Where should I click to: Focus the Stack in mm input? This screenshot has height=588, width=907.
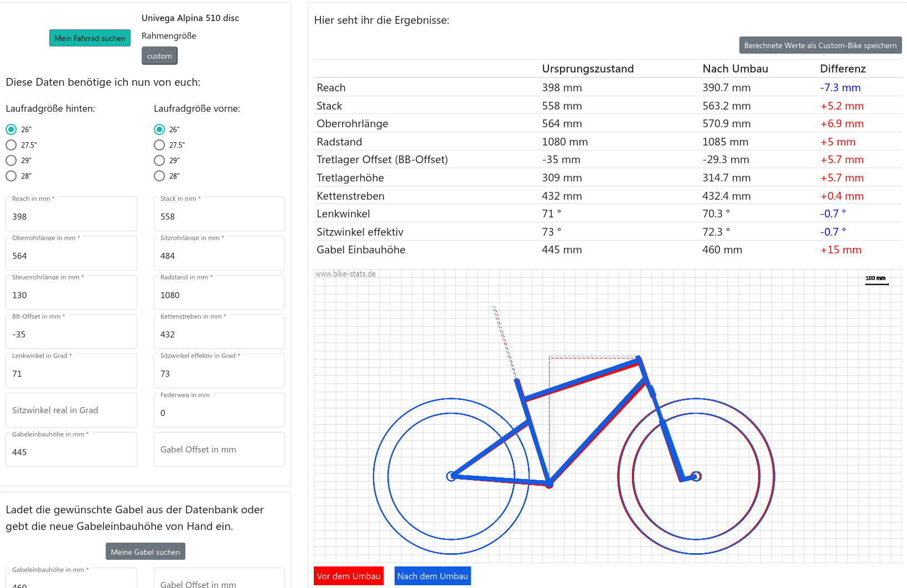[219, 216]
